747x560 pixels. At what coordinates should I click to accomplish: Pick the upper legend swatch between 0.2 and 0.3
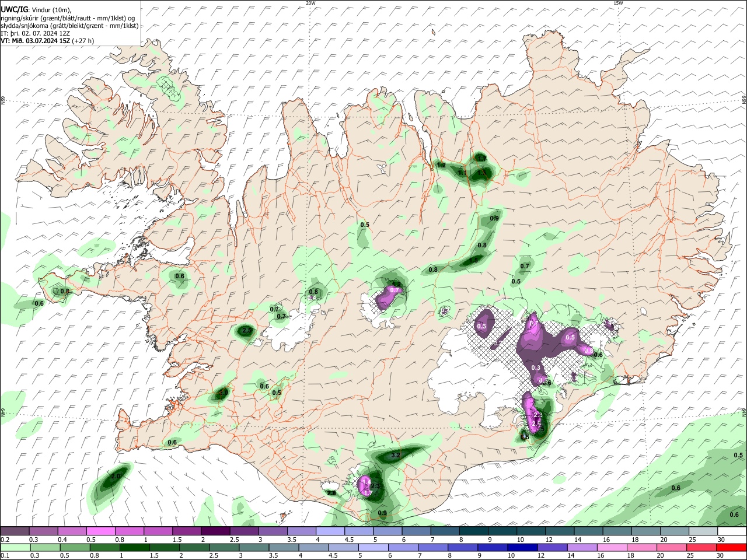click(15, 531)
